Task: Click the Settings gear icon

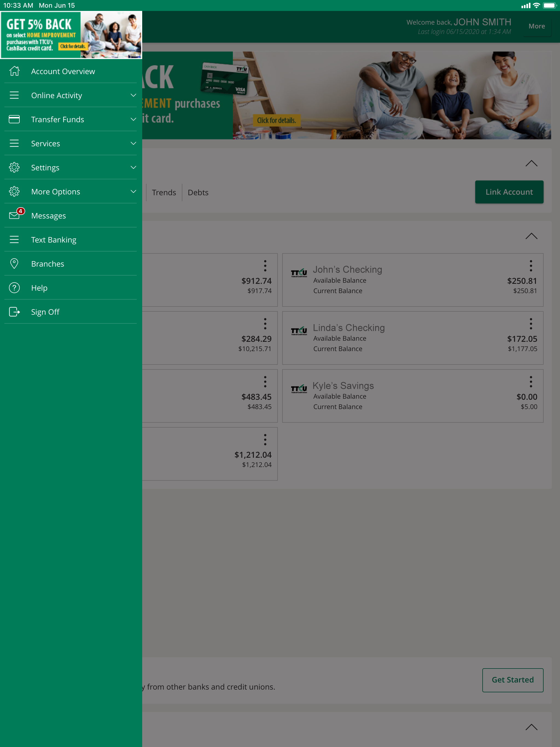Action: (x=14, y=168)
